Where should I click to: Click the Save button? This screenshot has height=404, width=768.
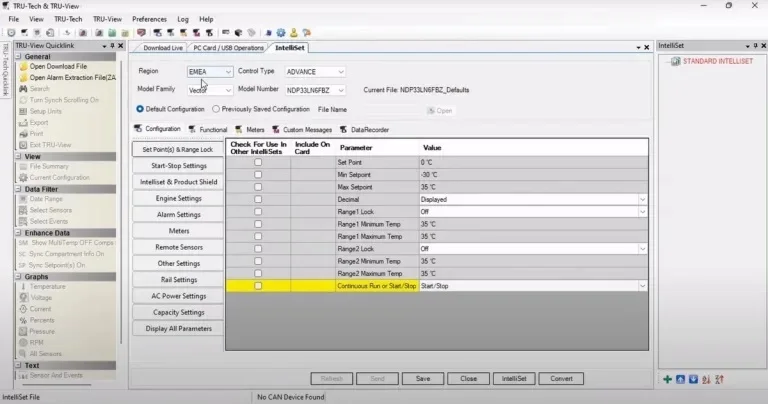click(422, 379)
